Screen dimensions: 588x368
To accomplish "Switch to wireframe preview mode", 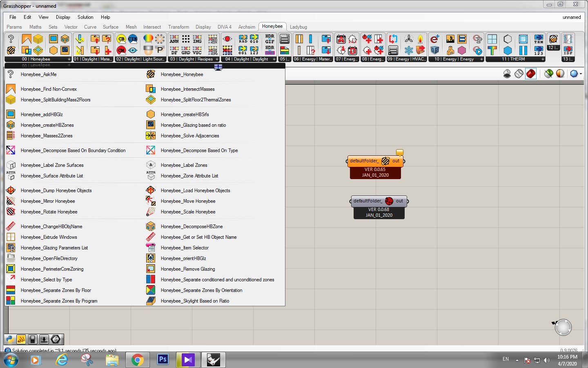I will [x=519, y=74].
